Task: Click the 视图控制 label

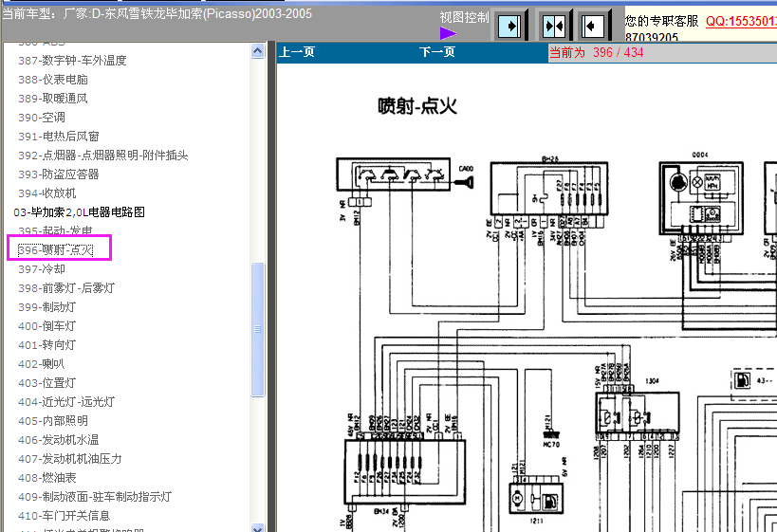Action: tap(464, 17)
